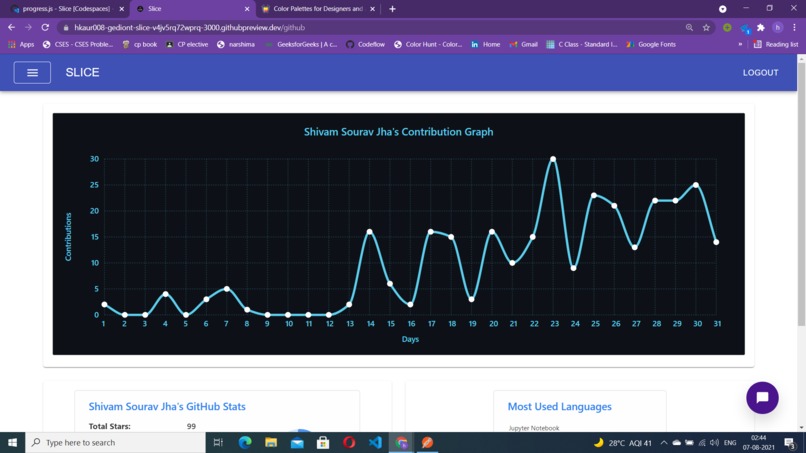This screenshot has height=453, width=806.
Task: Expand the hidden bookmarks chevron
Action: (740, 44)
